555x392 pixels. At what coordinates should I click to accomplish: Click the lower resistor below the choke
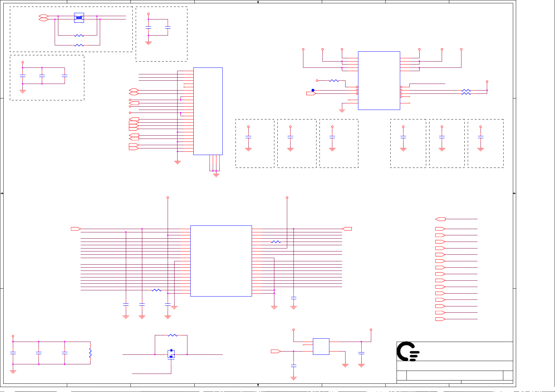[79, 45]
